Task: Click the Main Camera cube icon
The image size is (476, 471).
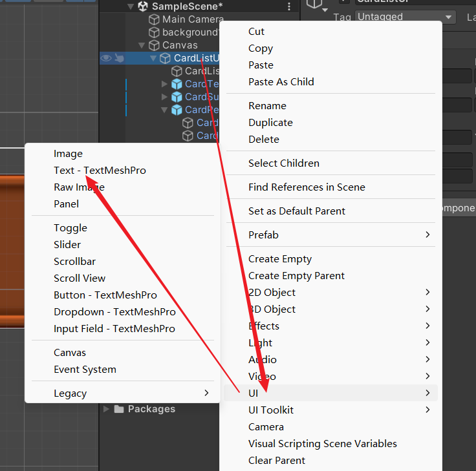Action: 154,20
